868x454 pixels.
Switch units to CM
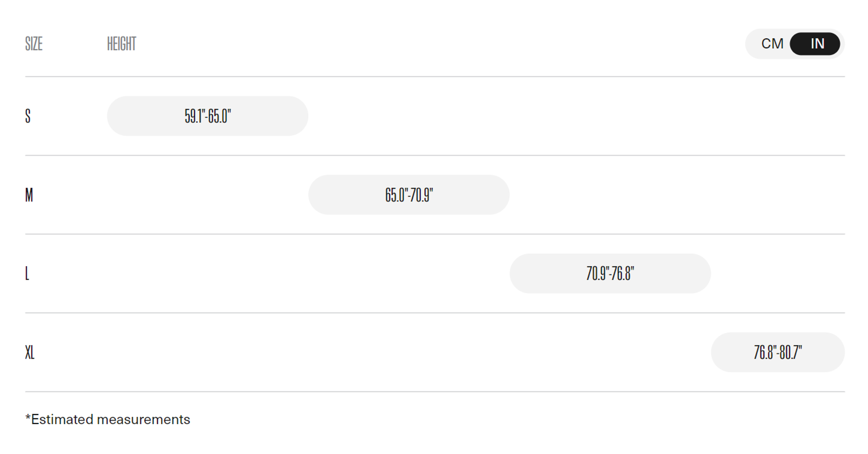tap(772, 44)
